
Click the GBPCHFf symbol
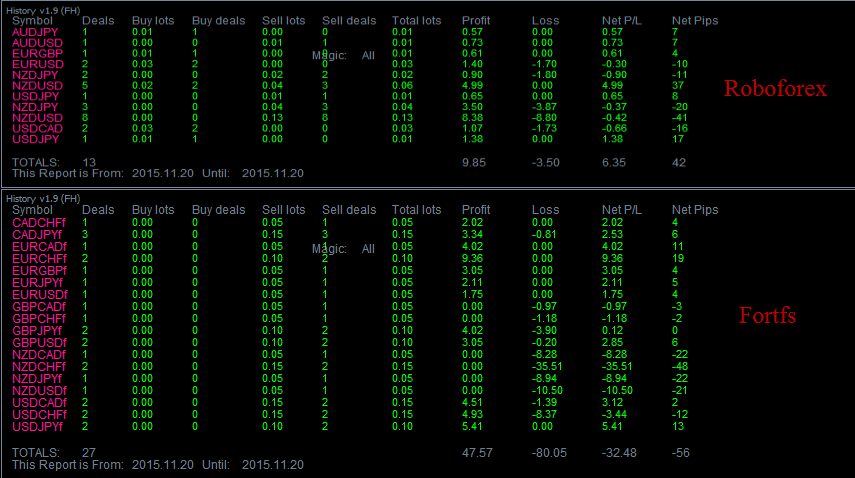point(39,318)
